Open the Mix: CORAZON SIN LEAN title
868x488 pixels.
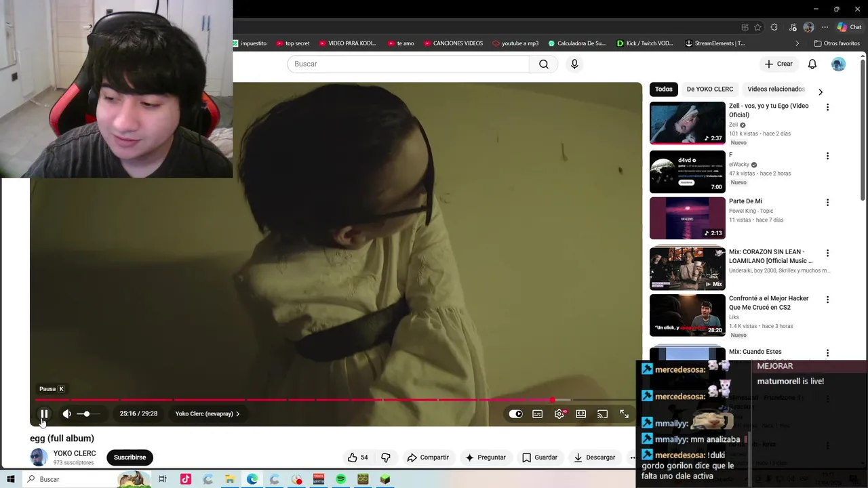pos(770,256)
